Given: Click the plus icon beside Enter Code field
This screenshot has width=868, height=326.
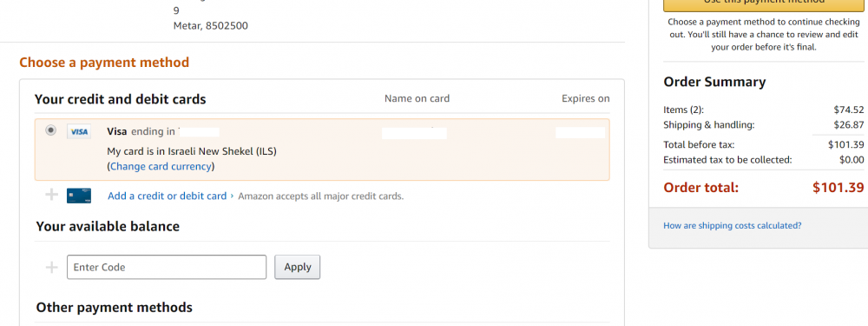Looking at the screenshot, I should coord(51,267).
